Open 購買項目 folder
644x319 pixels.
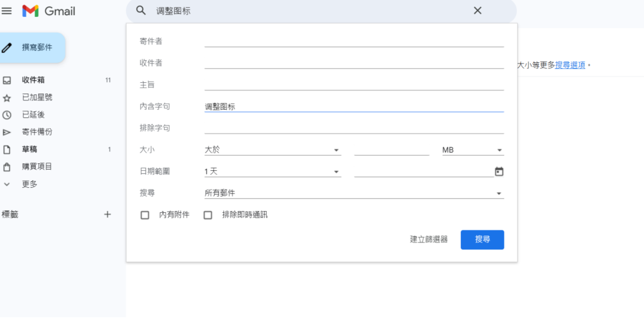click(x=37, y=166)
